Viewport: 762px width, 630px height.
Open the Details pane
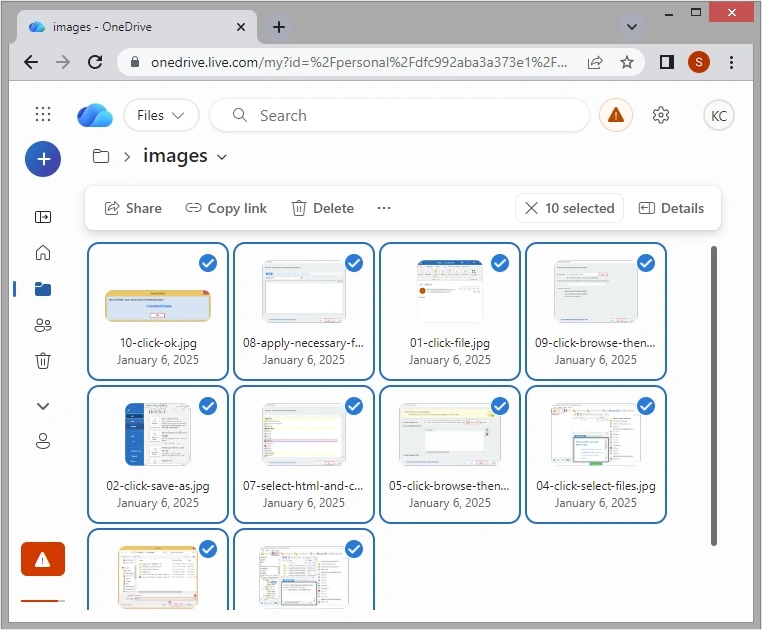pos(671,208)
